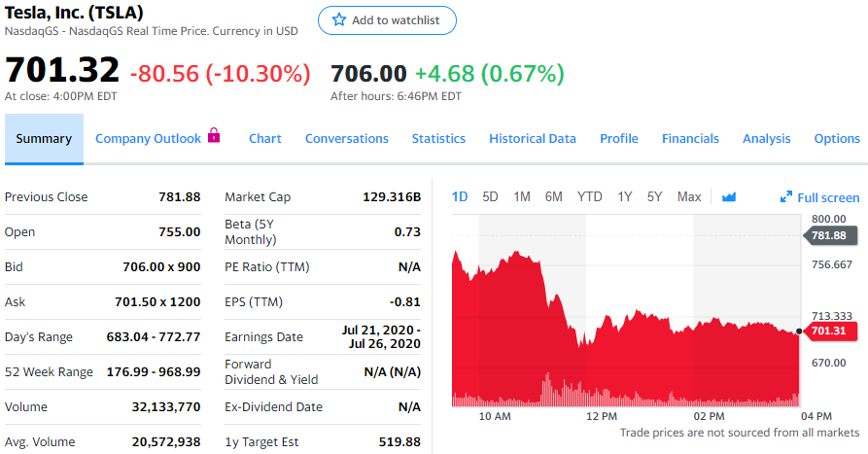Select the Financials tab
This screenshot has width=868, height=454.
point(690,139)
